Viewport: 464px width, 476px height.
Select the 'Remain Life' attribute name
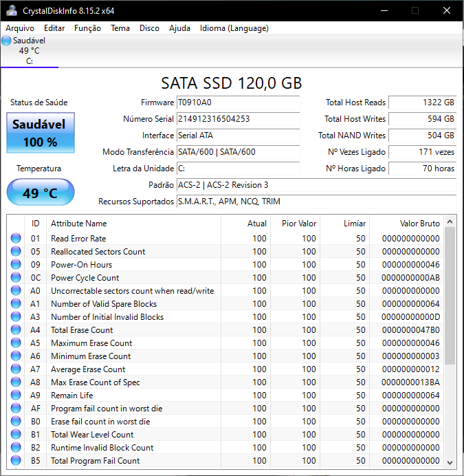(x=72, y=396)
